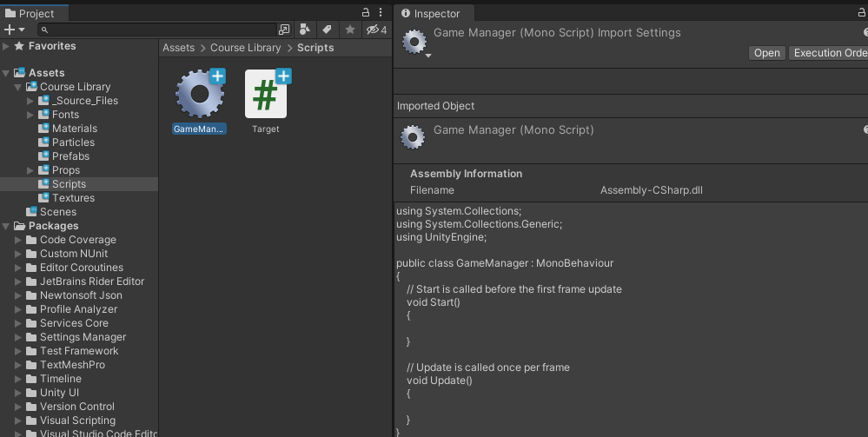Select the Test Framework package
This screenshot has width=868, height=437.
click(x=79, y=351)
